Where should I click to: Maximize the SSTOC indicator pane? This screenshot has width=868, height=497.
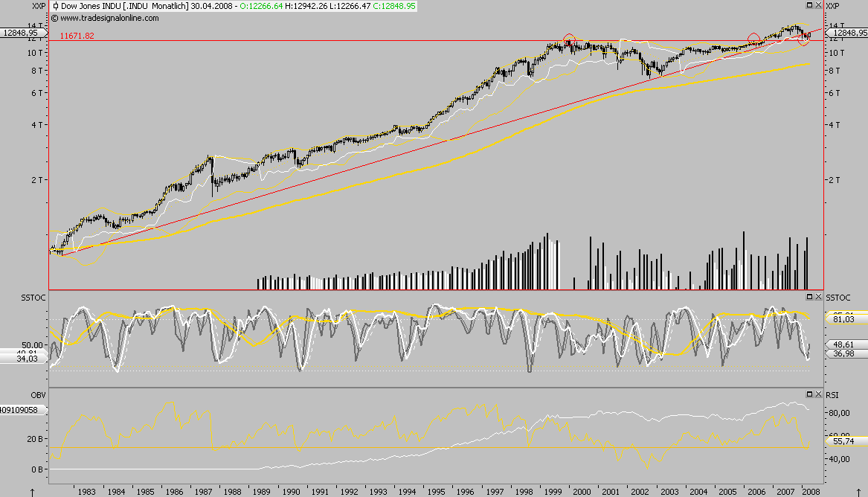[x=809, y=297]
